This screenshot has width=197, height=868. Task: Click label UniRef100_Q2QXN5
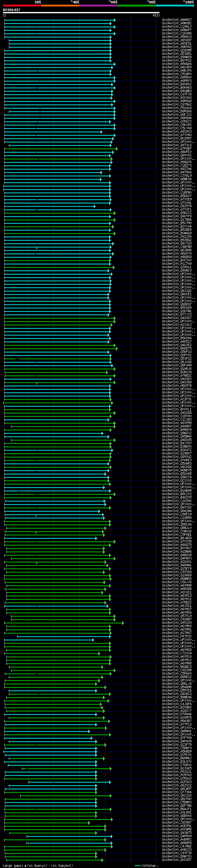click(177, 50)
